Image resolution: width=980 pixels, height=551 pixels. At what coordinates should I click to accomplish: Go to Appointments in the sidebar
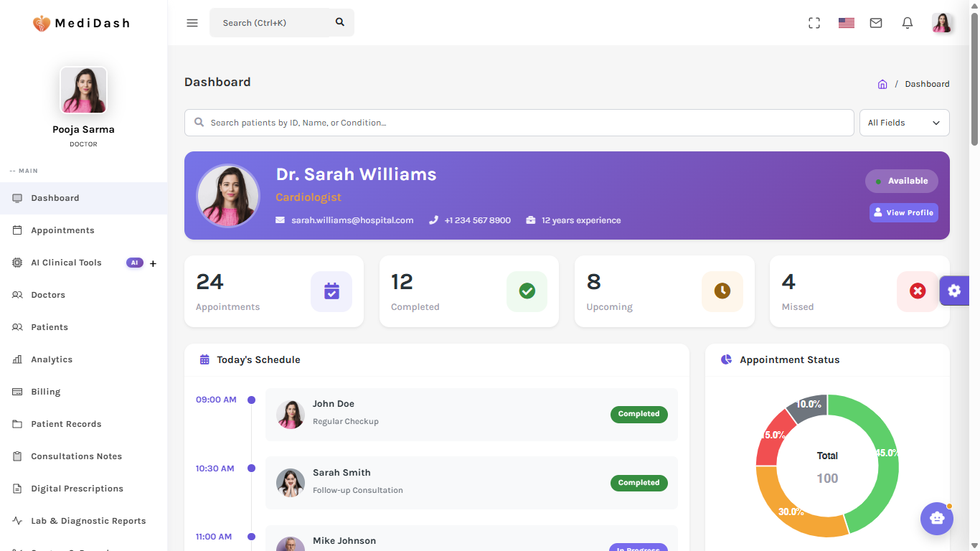pyautogui.click(x=84, y=230)
